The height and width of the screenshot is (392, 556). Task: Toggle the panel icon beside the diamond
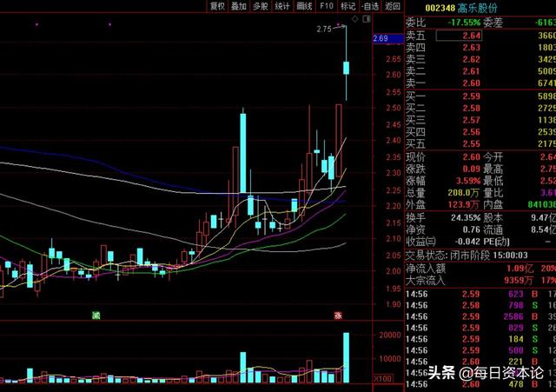click(x=367, y=19)
